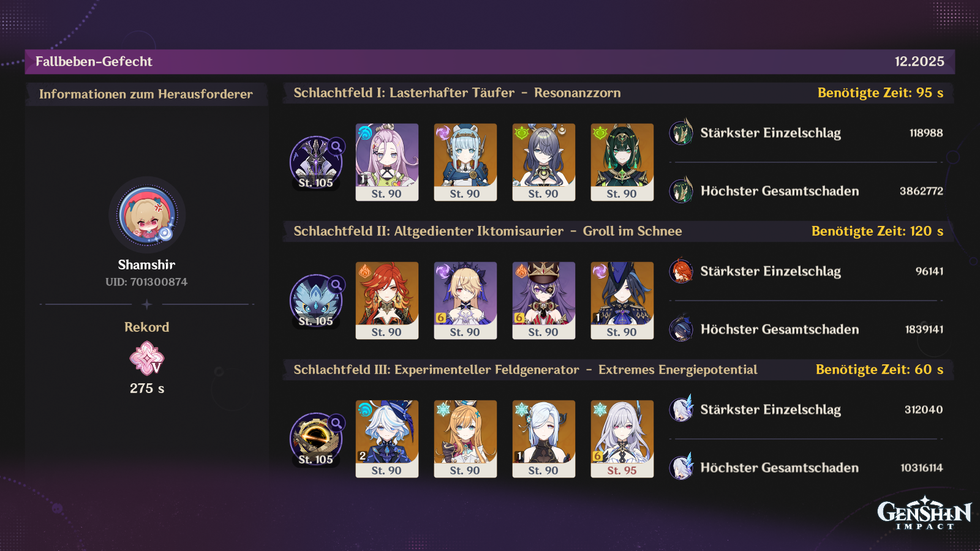Click the Genshin Impact logo
This screenshot has height=551, width=980.
tap(924, 513)
